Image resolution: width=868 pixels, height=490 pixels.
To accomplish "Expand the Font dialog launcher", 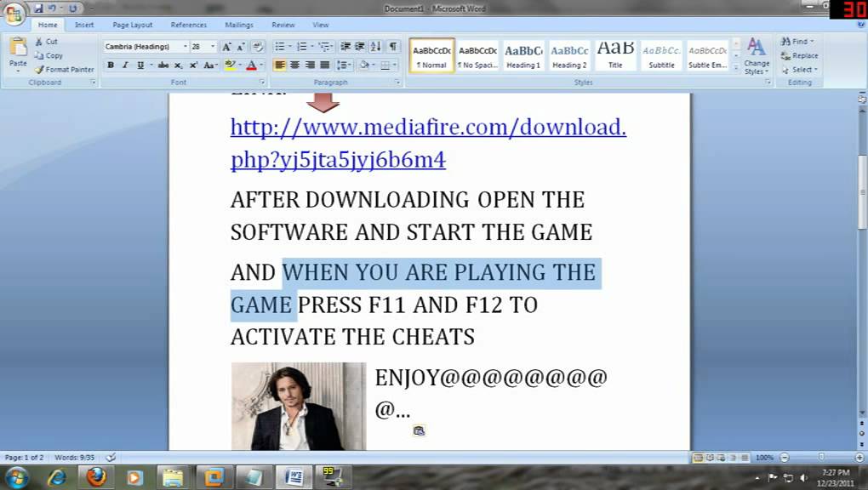I will click(x=262, y=82).
